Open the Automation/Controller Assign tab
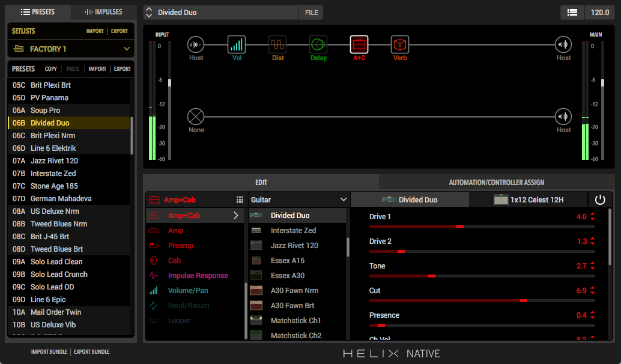621x364 pixels. pos(496,183)
